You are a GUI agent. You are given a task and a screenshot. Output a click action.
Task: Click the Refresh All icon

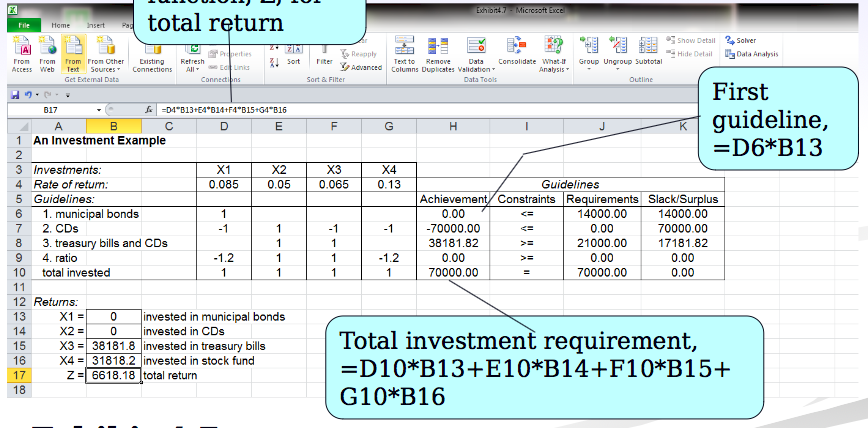192,50
